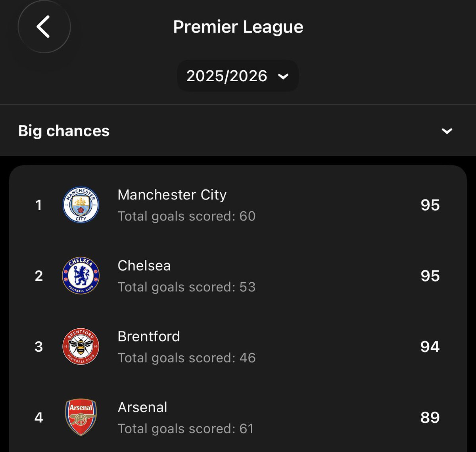Click the Premier League title

point(238,27)
